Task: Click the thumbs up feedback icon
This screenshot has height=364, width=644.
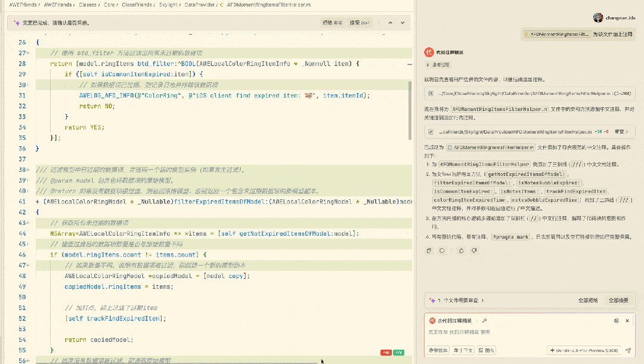Action: click(461, 251)
